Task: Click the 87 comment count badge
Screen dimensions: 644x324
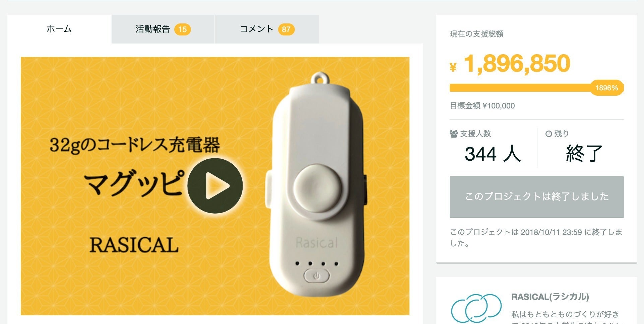Action: click(x=286, y=29)
